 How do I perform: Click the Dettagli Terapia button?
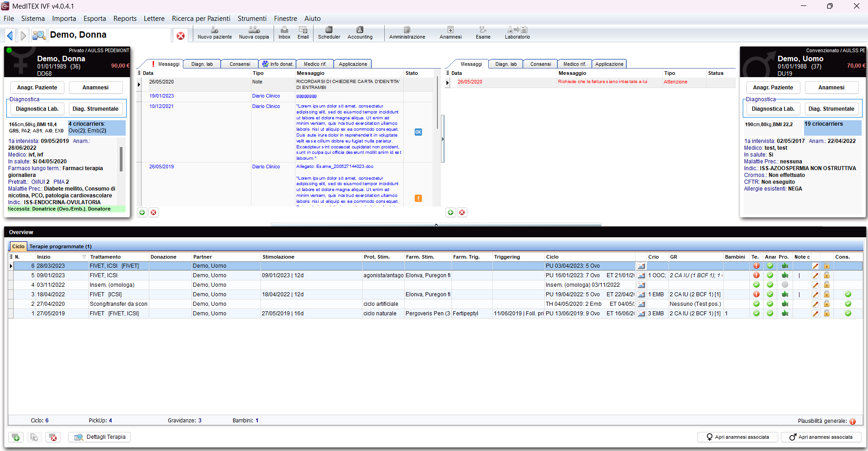99,437
